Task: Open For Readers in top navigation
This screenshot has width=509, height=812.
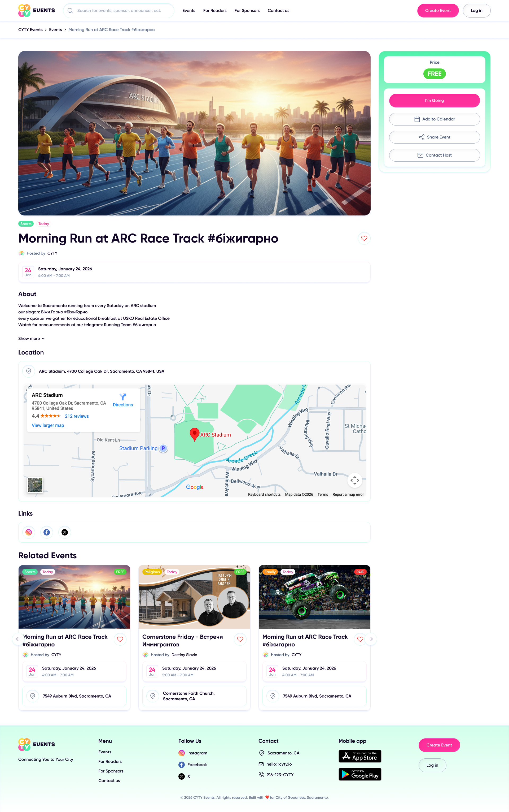Action: (x=214, y=10)
